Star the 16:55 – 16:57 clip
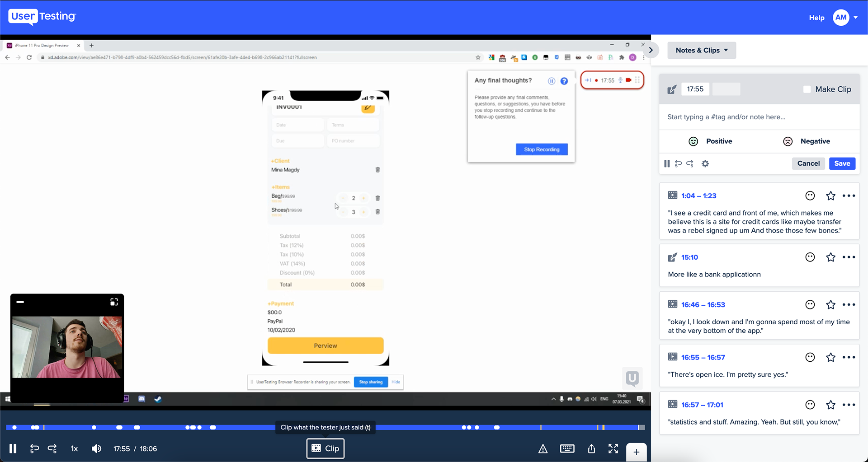The width and height of the screenshot is (868, 462). click(830, 357)
